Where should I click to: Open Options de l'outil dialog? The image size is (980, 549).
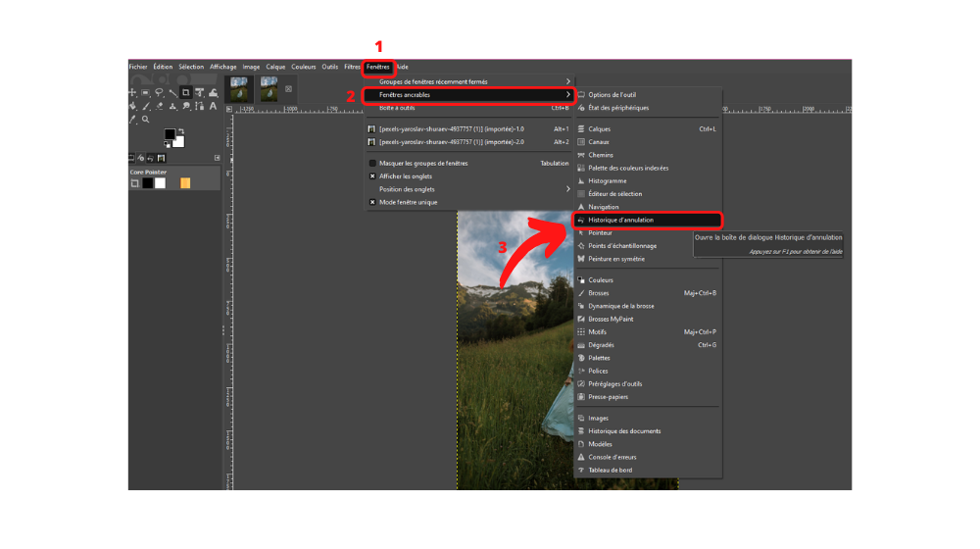coord(648,95)
